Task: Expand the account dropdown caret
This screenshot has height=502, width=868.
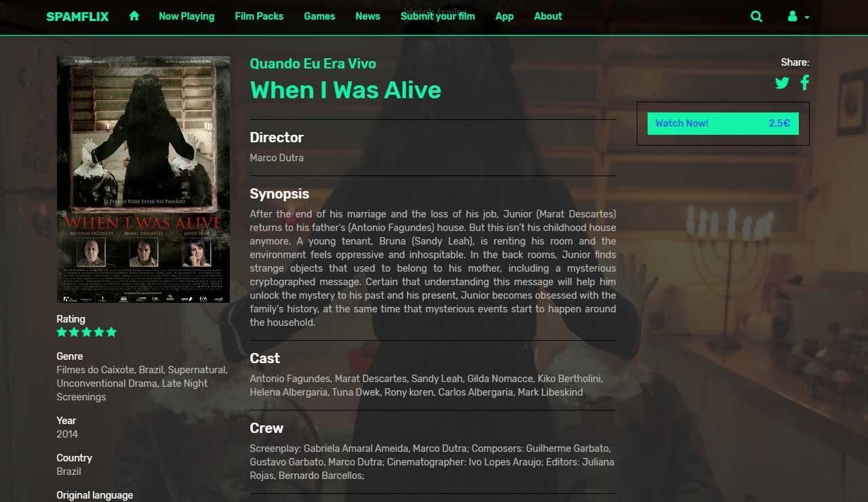Action: coord(807,17)
